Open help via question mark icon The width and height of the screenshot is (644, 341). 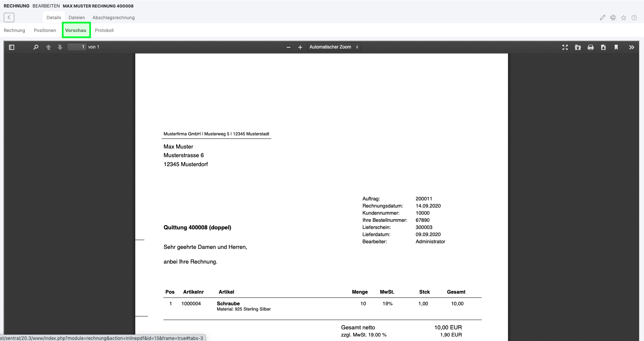click(x=634, y=18)
